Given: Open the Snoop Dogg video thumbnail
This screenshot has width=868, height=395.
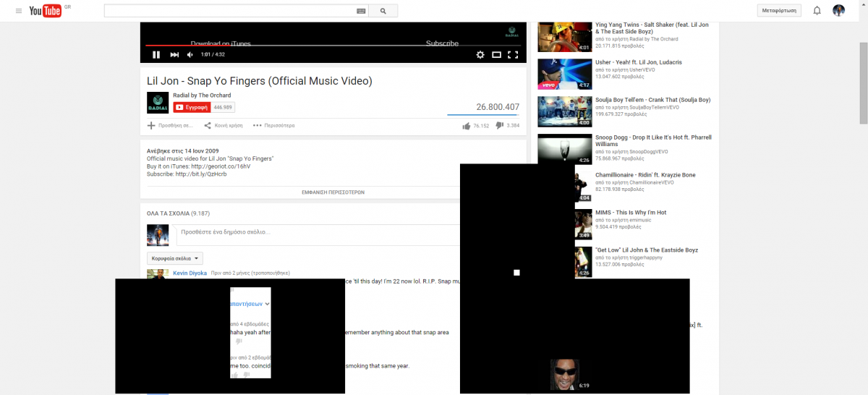Looking at the screenshot, I should coord(564,149).
